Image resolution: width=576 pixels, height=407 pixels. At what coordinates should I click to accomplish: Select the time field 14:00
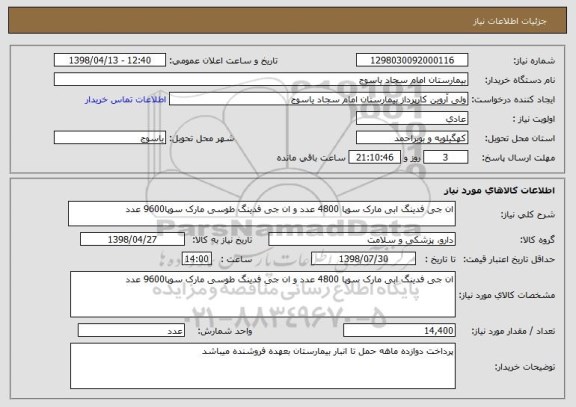pos(197,259)
